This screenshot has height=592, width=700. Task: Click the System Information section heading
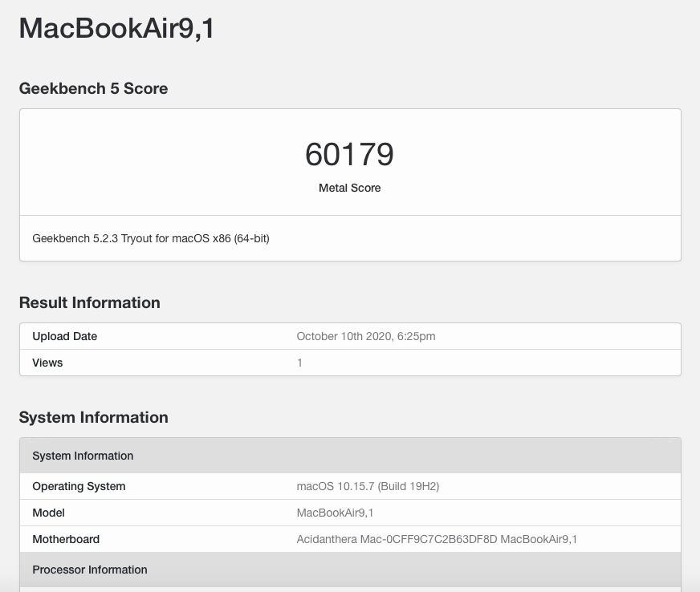click(93, 417)
